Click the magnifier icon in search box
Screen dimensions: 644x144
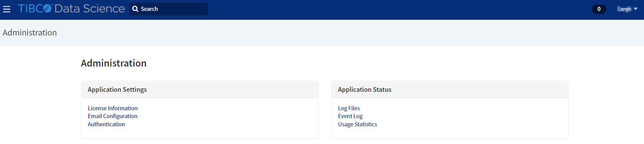pyautogui.click(x=136, y=9)
